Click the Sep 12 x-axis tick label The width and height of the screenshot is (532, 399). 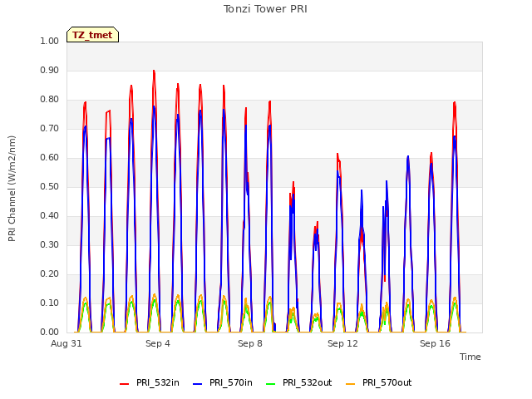coord(342,343)
